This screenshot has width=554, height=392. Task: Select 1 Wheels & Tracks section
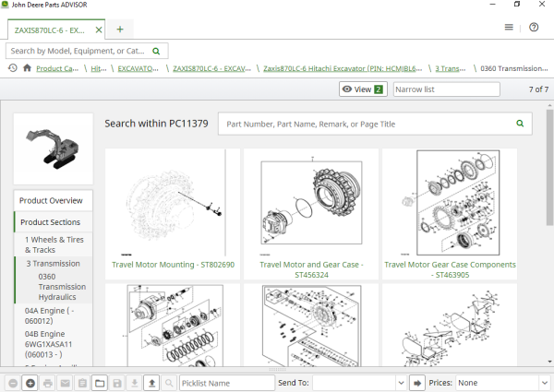[x=54, y=244]
